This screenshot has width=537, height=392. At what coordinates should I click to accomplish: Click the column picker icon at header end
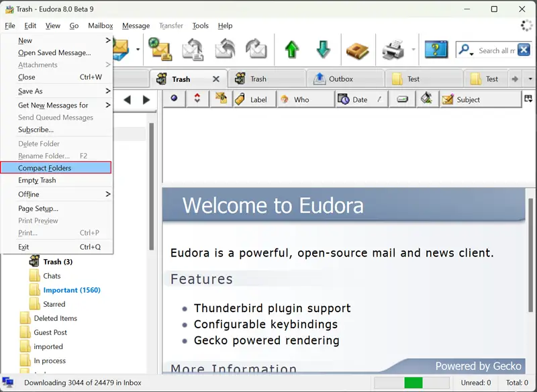(x=528, y=99)
